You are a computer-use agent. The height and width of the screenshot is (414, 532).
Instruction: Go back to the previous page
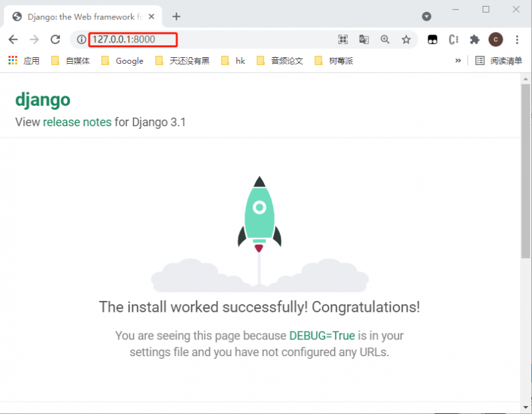click(13, 40)
